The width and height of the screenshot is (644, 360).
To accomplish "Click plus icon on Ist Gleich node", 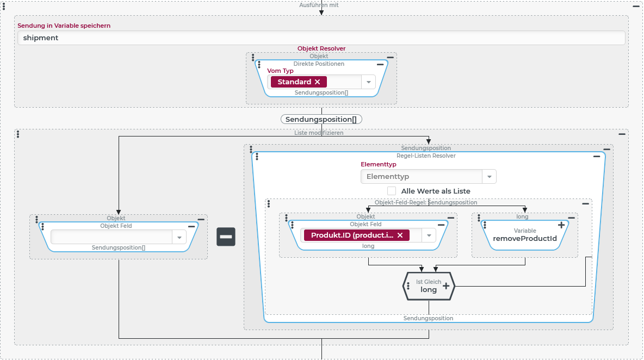I will (x=446, y=286).
